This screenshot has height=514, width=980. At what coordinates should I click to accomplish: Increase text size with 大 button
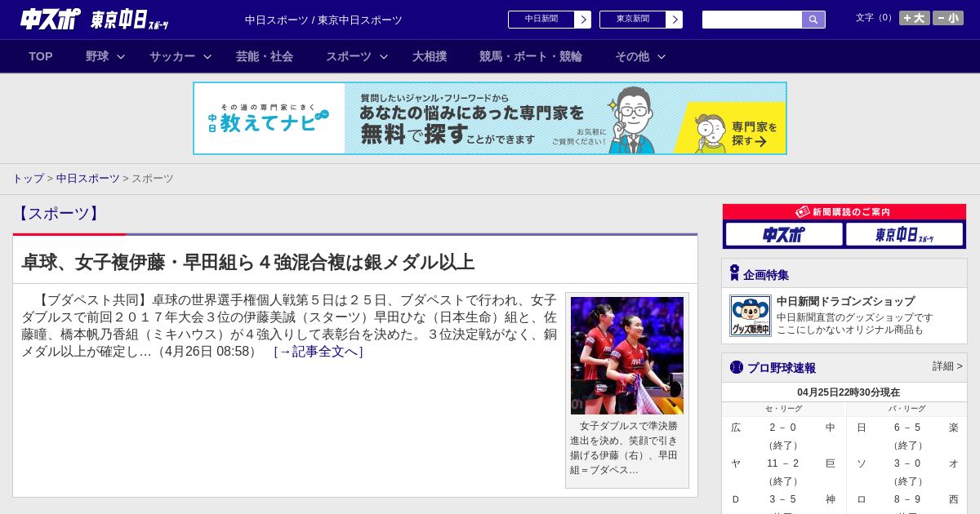point(915,18)
